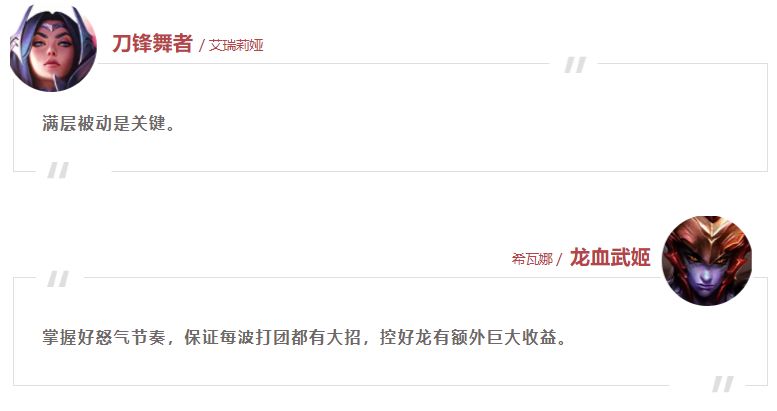Click the Irelia champion portrait

click(x=53, y=48)
